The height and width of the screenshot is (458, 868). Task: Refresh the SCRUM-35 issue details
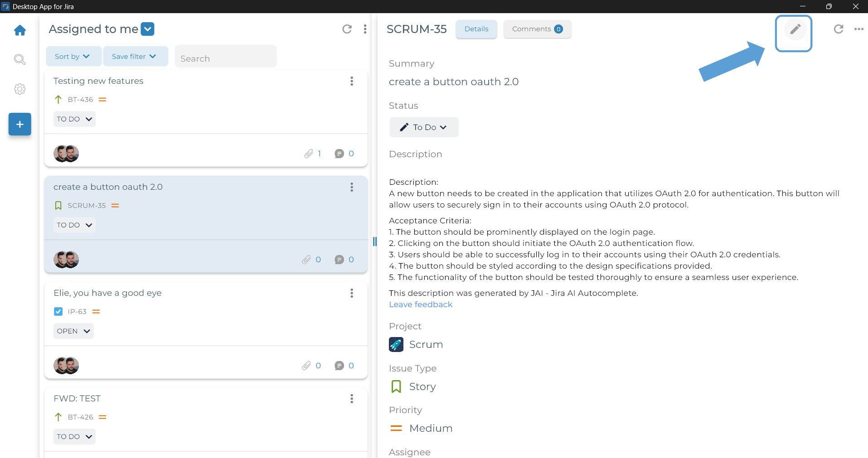[838, 29]
